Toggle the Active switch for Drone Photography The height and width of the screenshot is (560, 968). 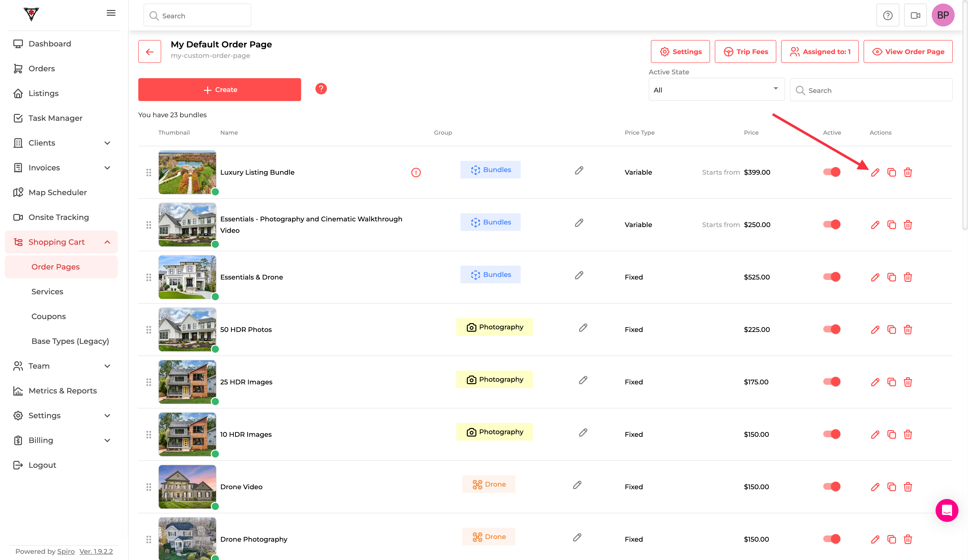pos(832,539)
